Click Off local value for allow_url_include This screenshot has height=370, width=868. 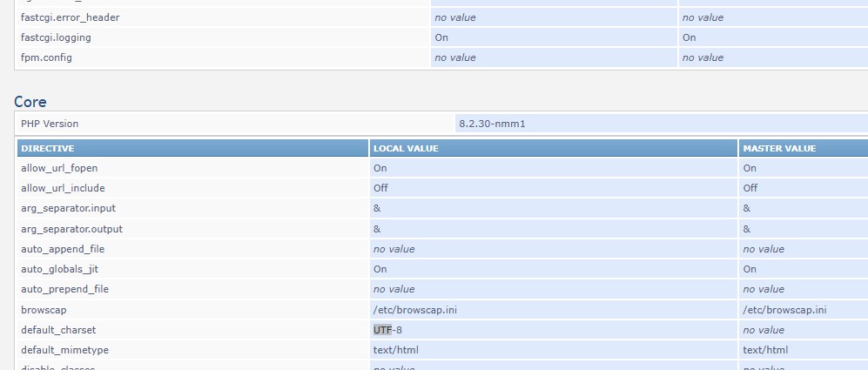(x=380, y=188)
